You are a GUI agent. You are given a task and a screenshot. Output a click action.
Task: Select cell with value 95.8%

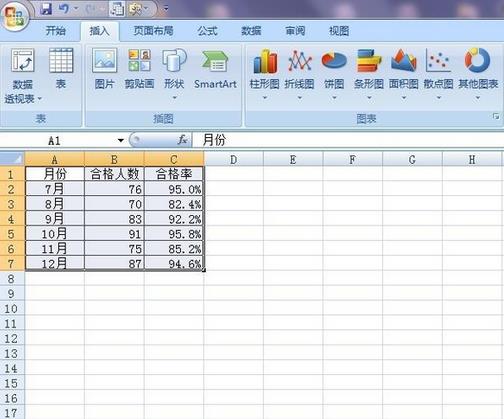pos(174,234)
